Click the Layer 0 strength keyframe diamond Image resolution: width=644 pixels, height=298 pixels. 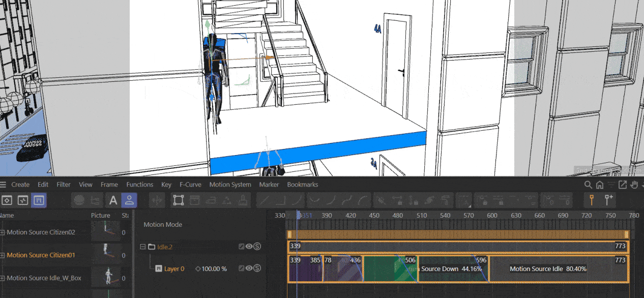pos(198,269)
